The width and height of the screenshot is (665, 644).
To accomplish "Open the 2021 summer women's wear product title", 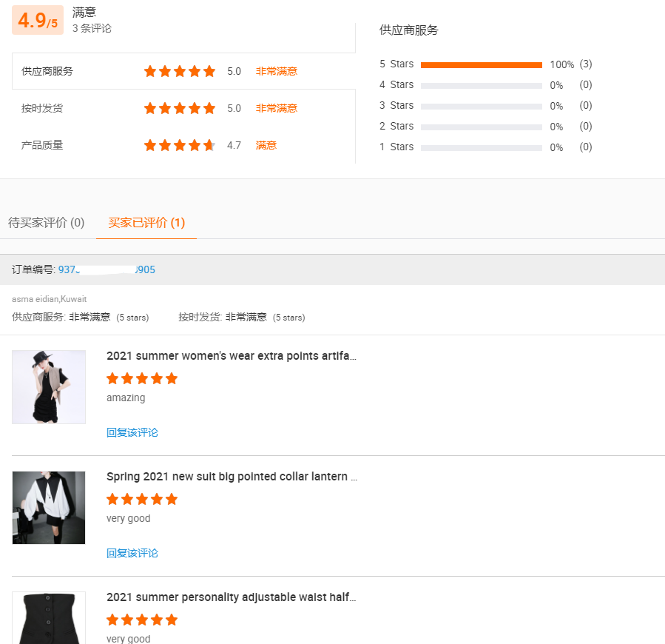I will tap(232, 356).
